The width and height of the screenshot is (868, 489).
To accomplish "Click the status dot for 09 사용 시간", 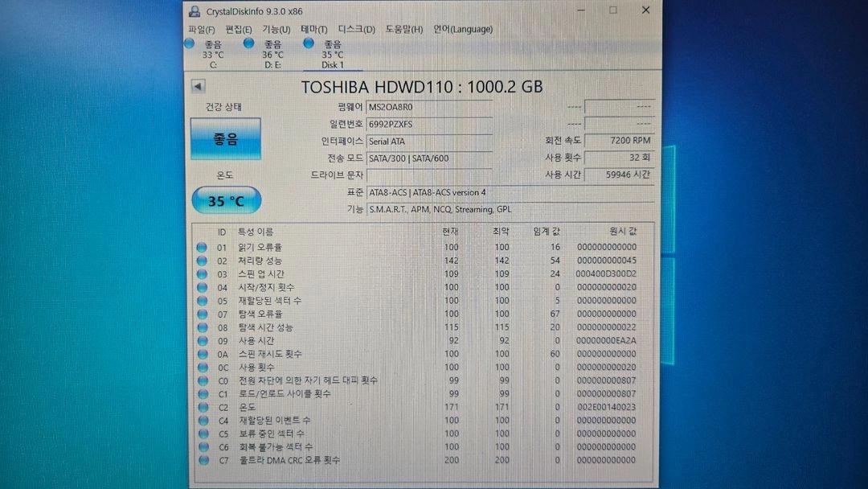I will point(203,340).
